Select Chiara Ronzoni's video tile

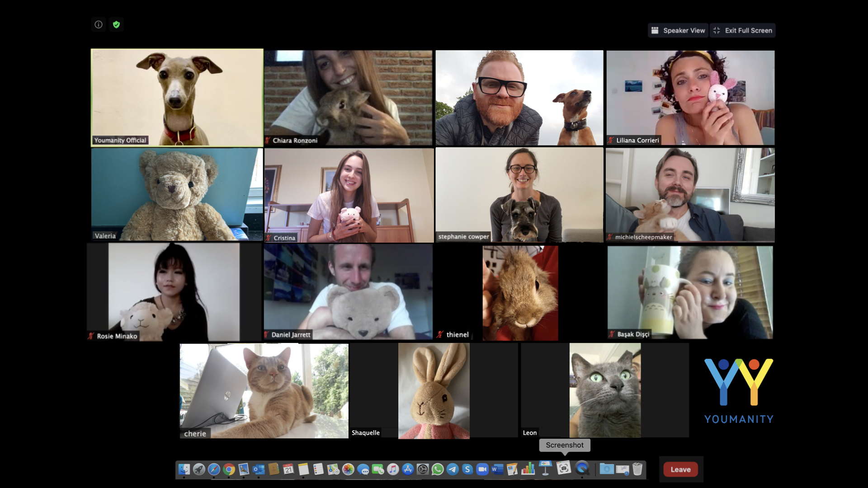(x=348, y=98)
